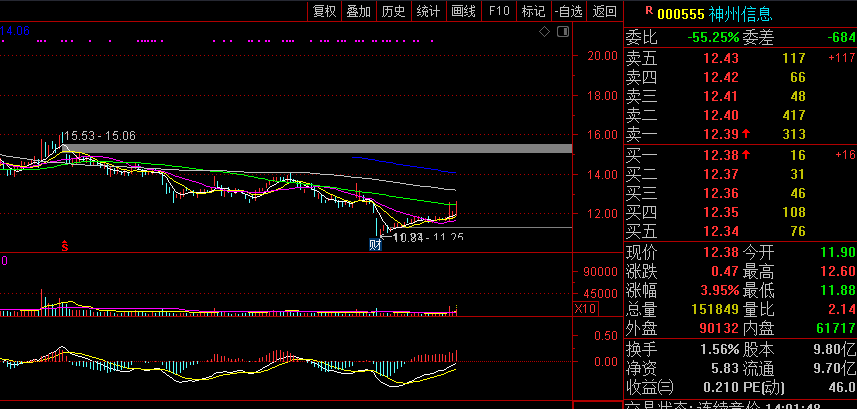Click the 股本 9.80亿 value
Image resolution: width=857 pixels, height=409 pixels.
click(x=834, y=349)
